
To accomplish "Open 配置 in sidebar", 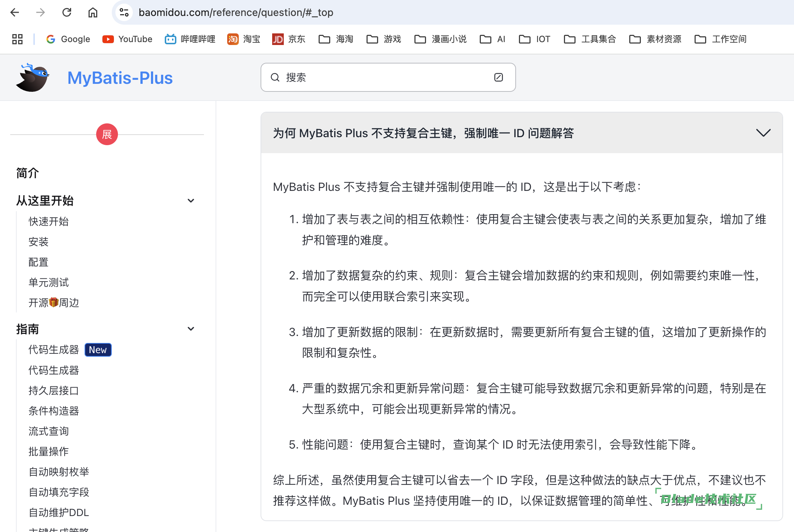I will pos(38,262).
